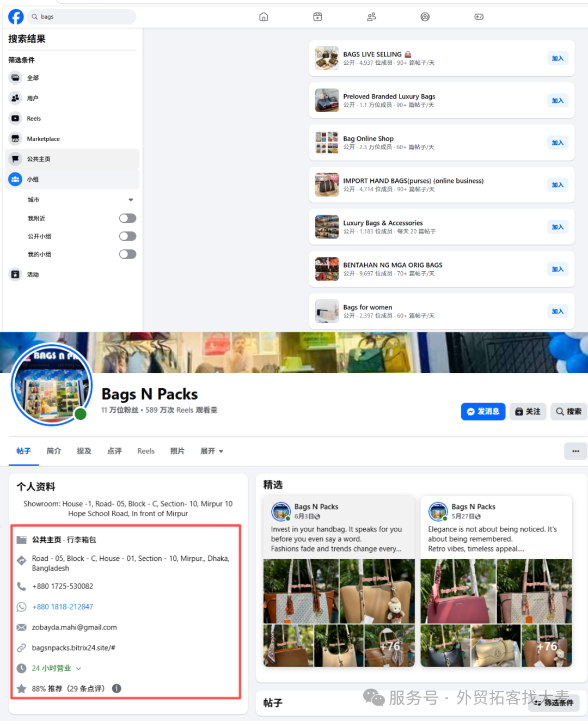Toggle the 我的小组 switch
The width and height of the screenshot is (588, 721).
(127, 254)
